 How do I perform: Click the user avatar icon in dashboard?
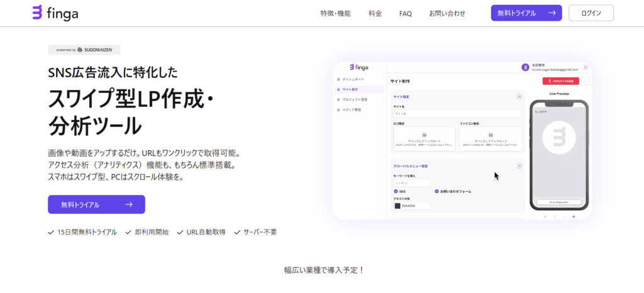pyautogui.click(x=525, y=67)
